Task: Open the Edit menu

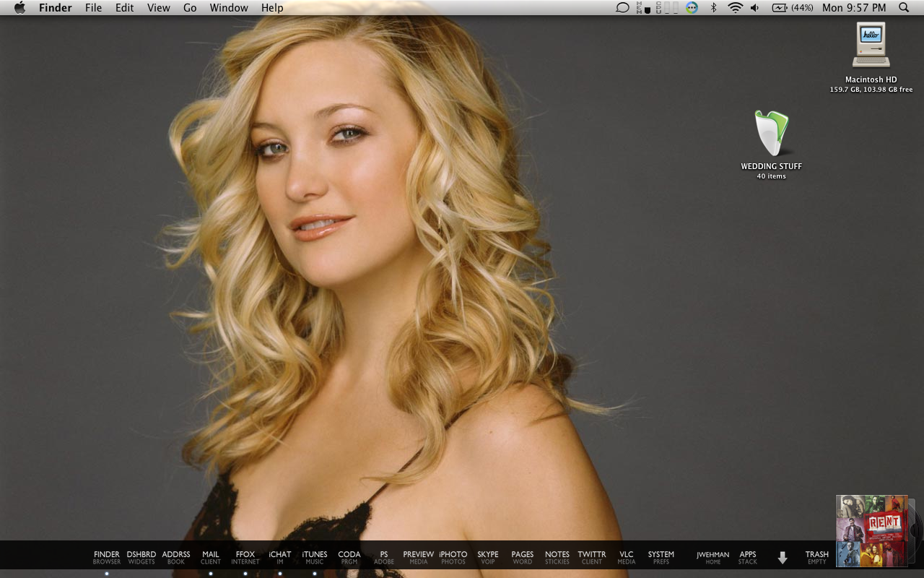Action: [125, 8]
